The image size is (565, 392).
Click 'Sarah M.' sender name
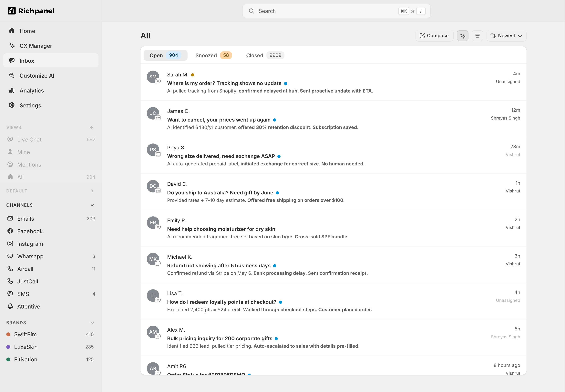click(178, 75)
